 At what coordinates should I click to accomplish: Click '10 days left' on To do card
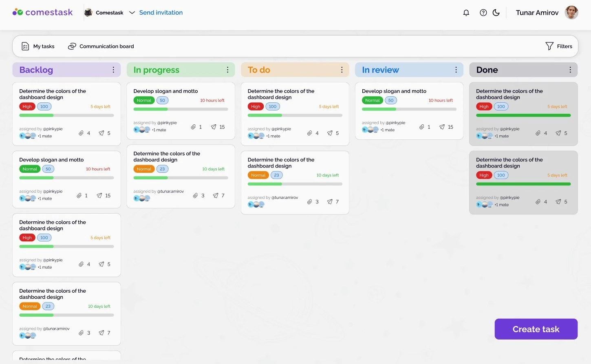328,175
